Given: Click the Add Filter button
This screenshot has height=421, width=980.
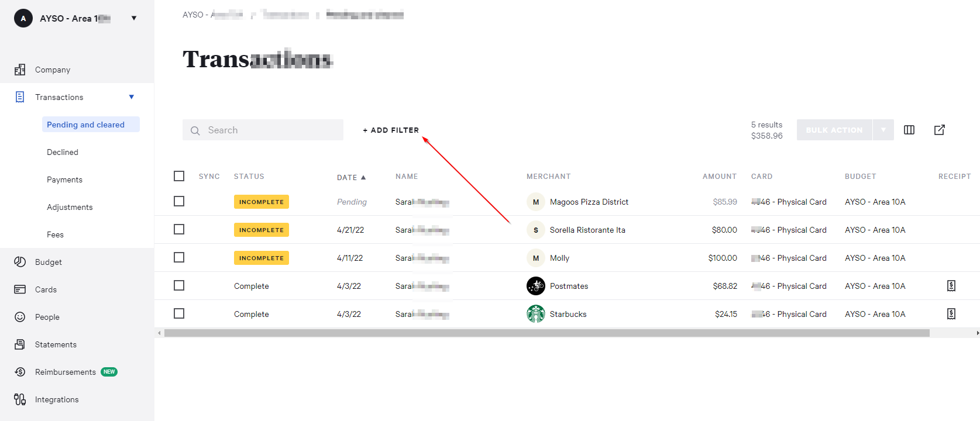Looking at the screenshot, I should pyautogui.click(x=391, y=130).
